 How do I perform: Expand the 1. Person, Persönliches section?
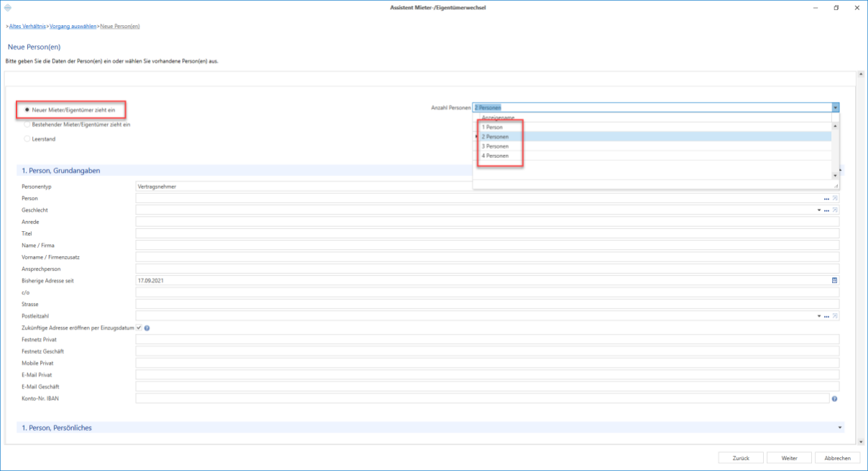(x=839, y=427)
